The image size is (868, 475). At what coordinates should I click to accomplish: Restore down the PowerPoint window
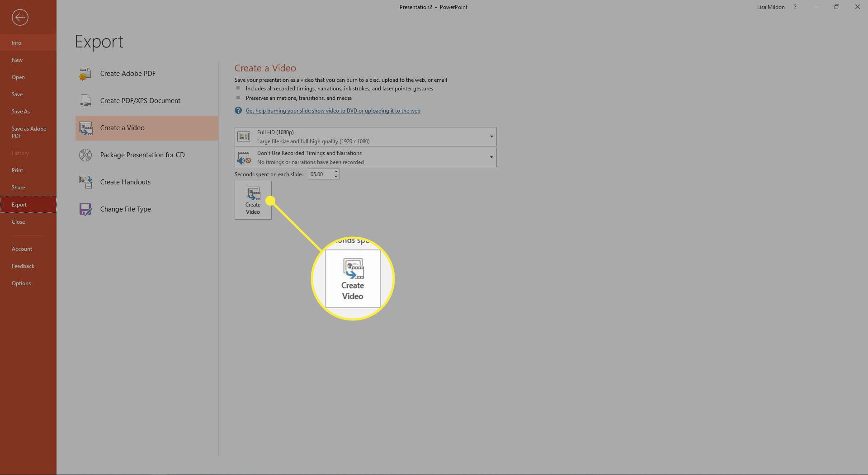click(x=836, y=7)
